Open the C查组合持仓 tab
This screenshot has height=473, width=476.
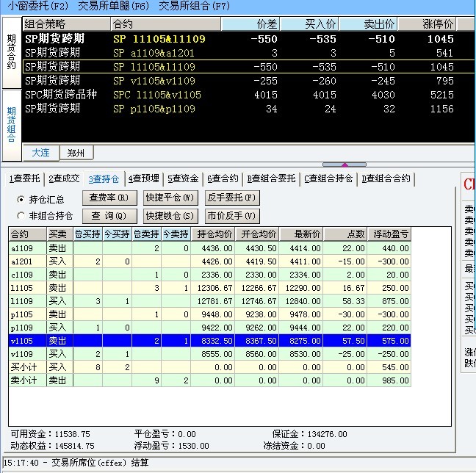(328, 178)
